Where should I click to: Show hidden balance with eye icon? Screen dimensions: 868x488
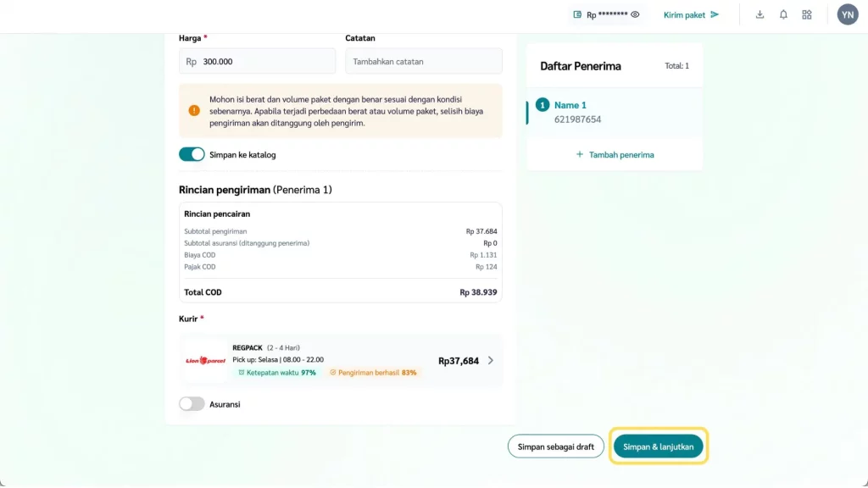click(x=635, y=14)
